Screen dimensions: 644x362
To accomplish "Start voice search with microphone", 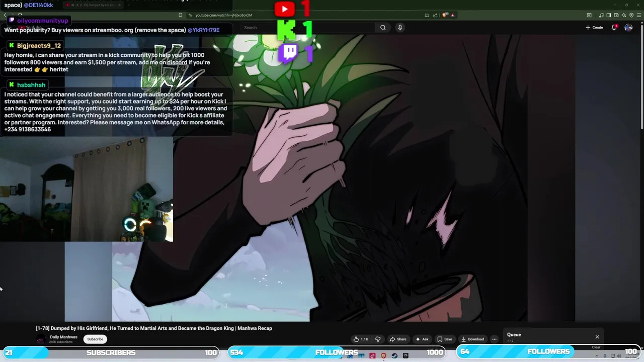I will click(400, 28).
